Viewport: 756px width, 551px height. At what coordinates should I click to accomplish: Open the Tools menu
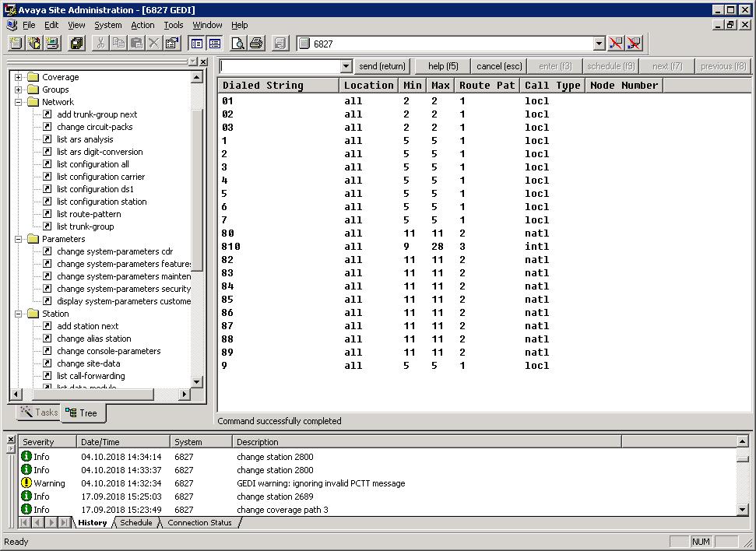point(173,25)
